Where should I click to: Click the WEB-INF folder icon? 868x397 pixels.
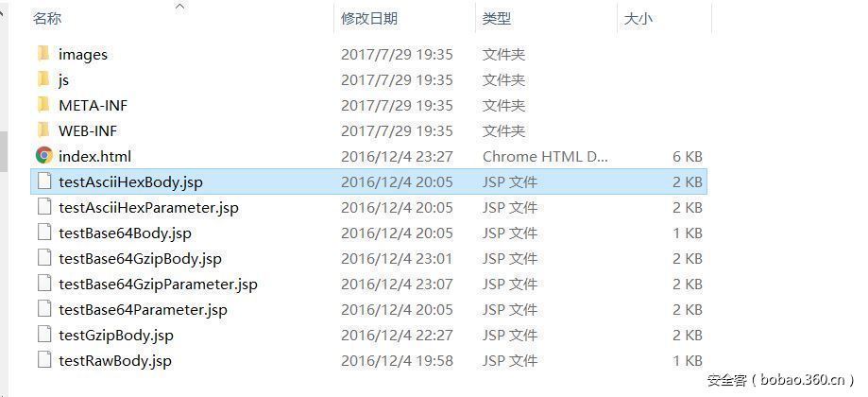coord(43,130)
